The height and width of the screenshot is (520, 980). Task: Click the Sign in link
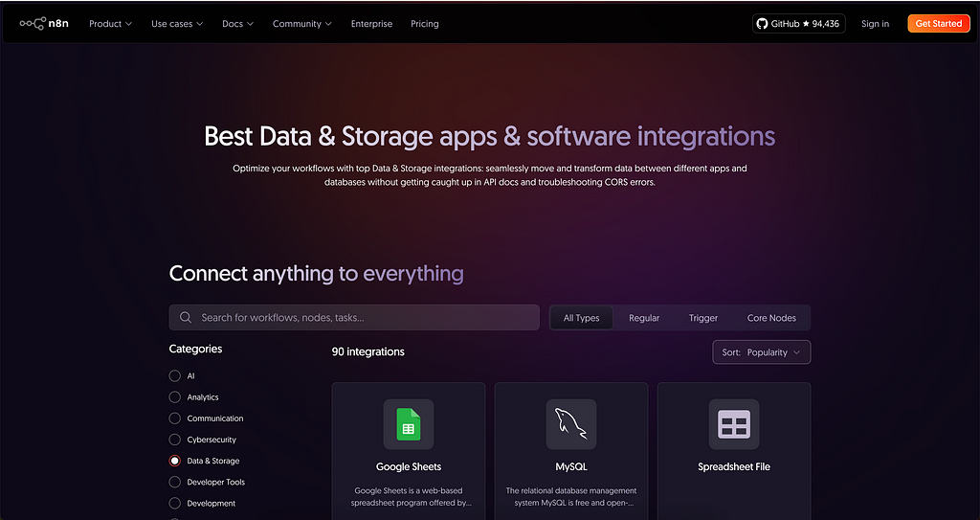click(x=875, y=24)
